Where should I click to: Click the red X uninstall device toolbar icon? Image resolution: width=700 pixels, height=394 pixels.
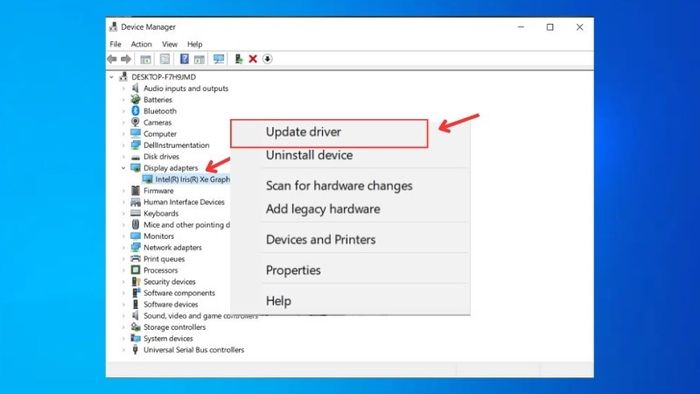(253, 59)
